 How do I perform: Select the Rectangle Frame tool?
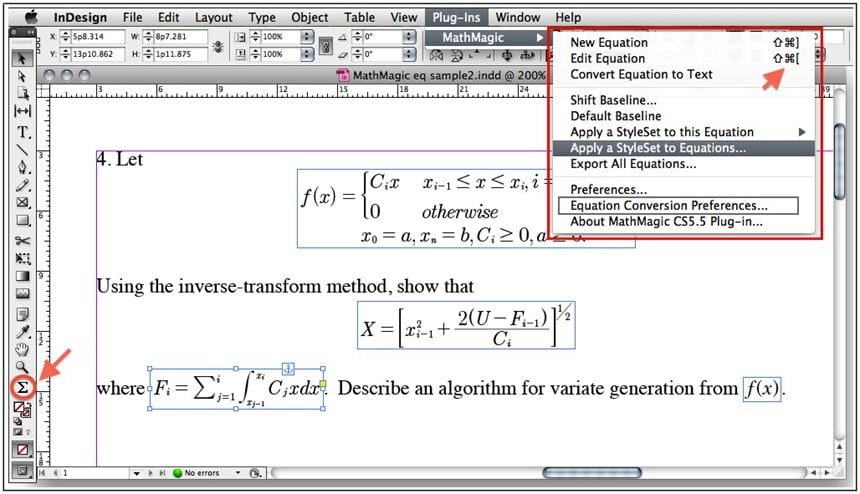point(22,202)
